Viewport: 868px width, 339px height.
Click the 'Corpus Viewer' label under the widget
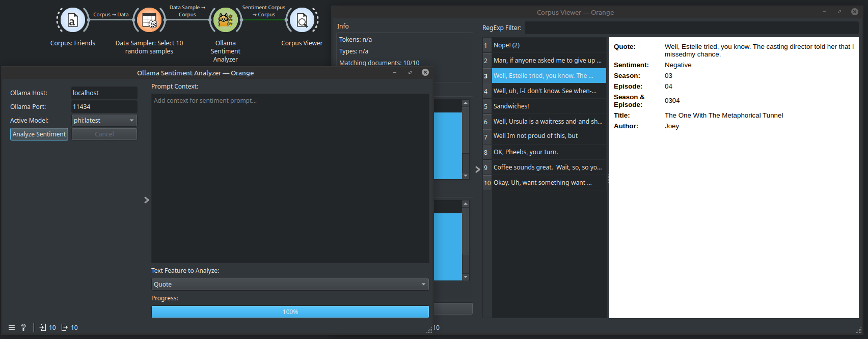click(302, 43)
